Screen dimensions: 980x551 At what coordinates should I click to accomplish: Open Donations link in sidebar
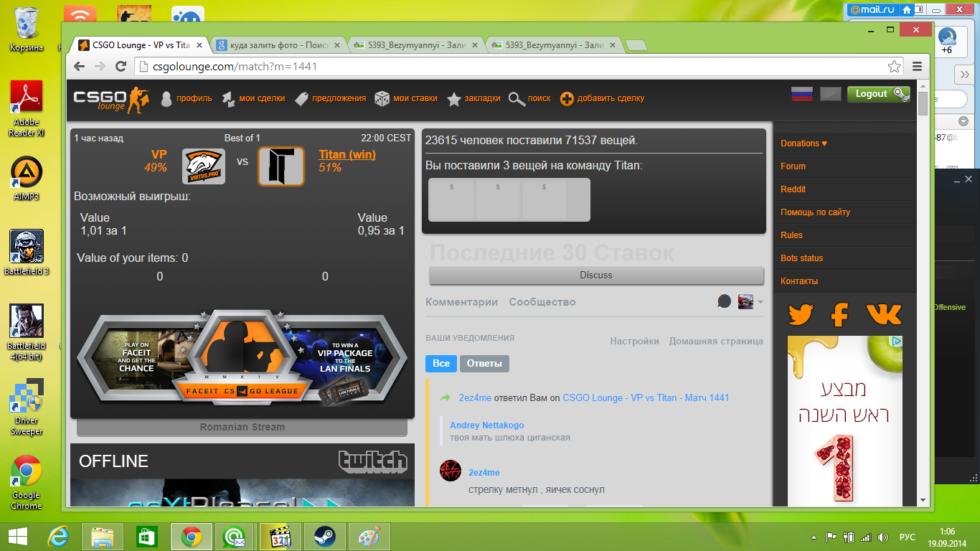(804, 143)
